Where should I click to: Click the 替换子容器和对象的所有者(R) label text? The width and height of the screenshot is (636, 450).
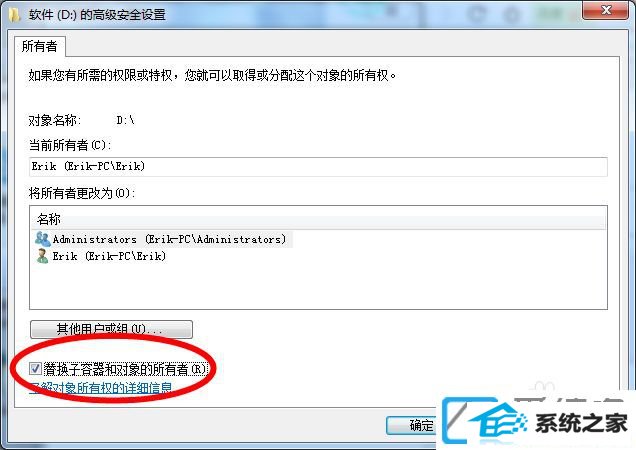coord(125,369)
